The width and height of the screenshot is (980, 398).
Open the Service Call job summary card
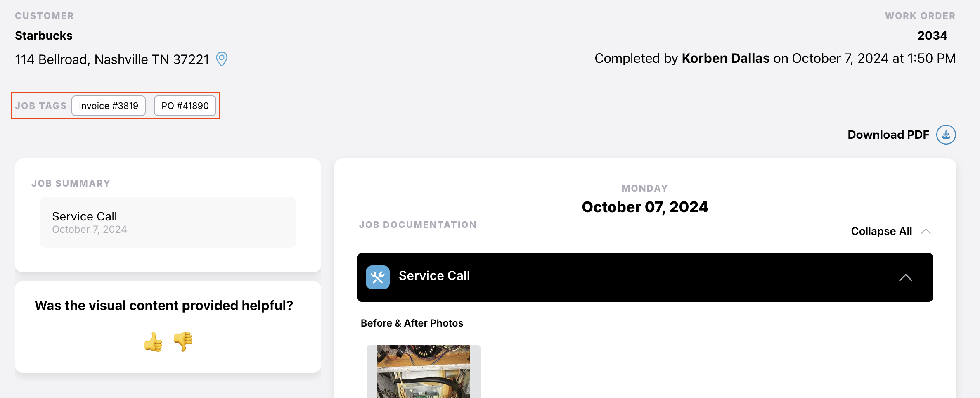click(168, 222)
